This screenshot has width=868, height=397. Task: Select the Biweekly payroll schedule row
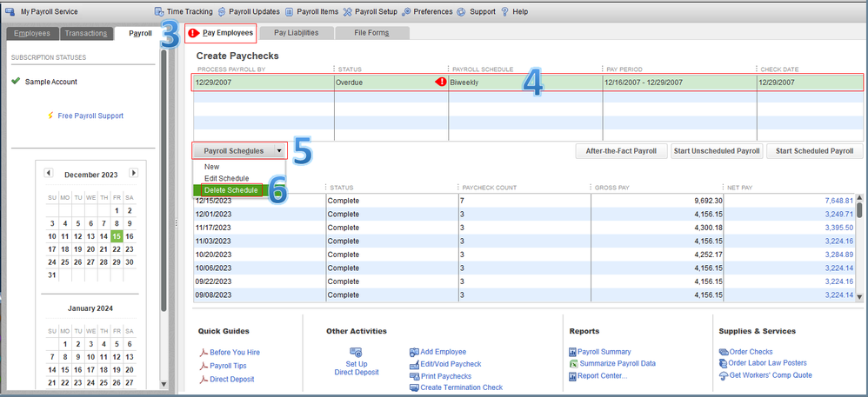tap(528, 82)
